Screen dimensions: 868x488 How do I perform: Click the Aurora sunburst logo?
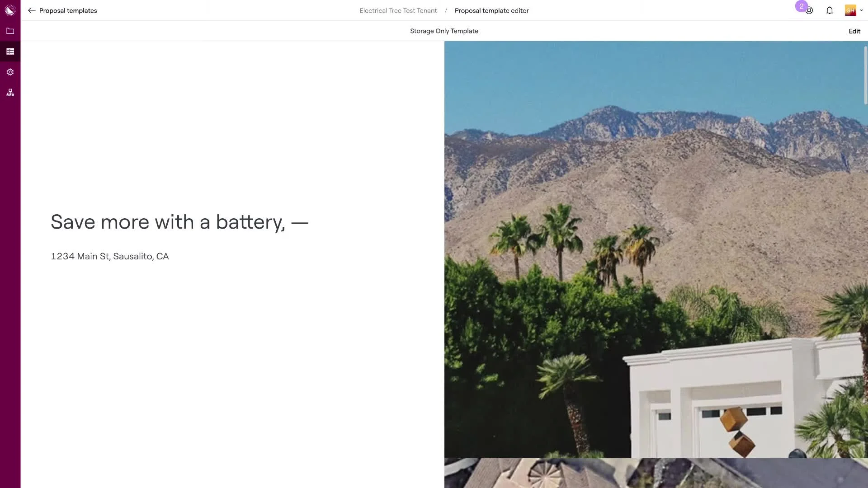[x=10, y=10]
